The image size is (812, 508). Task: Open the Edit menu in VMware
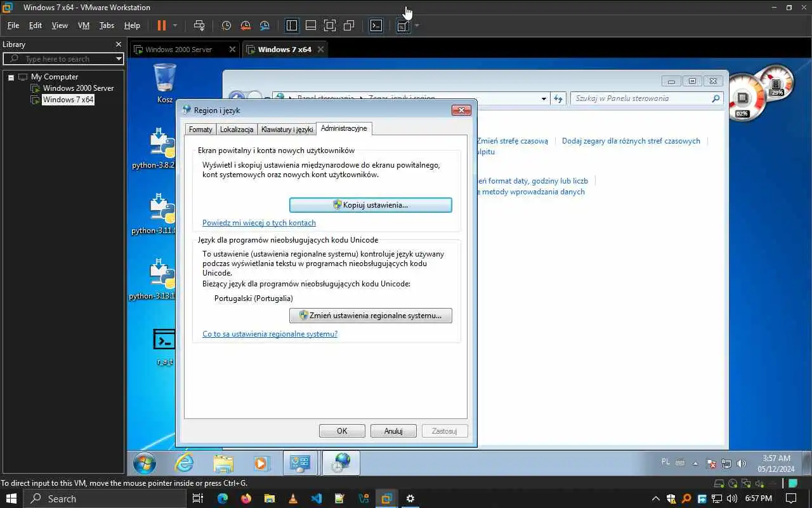(x=36, y=25)
